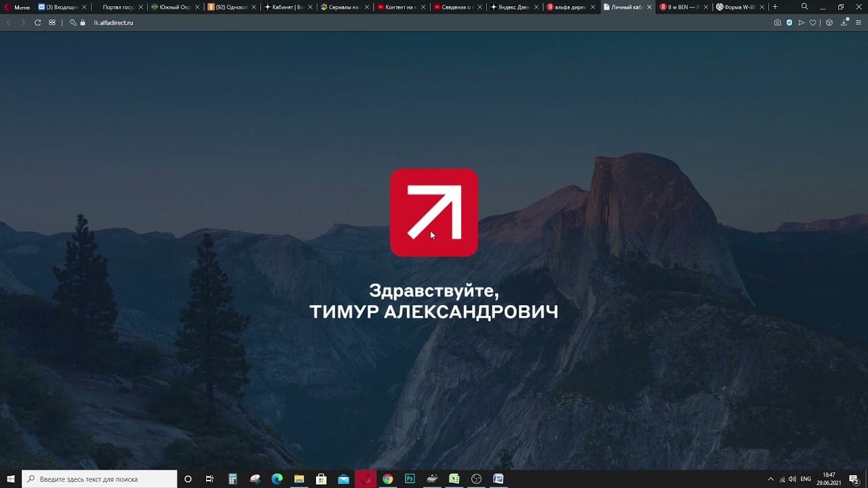Open the ad blocker shield settings
Viewport: 868px width, 488px height.
(x=789, y=22)
